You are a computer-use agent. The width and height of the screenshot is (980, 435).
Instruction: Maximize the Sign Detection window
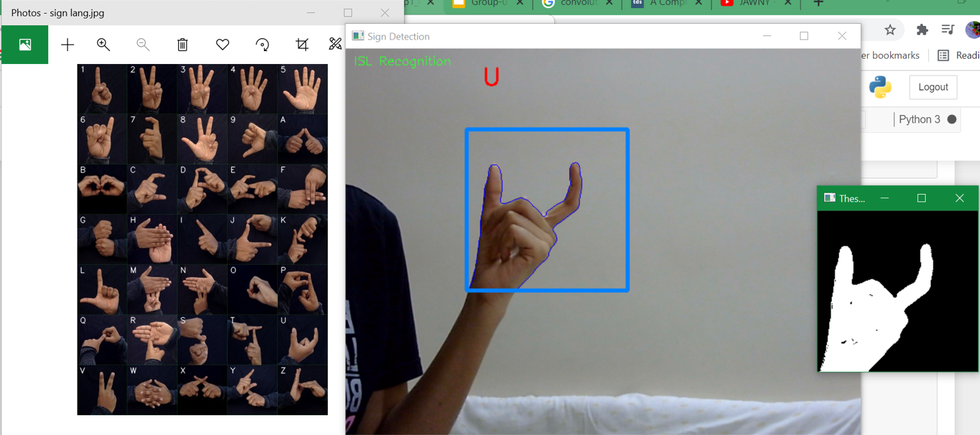[804, 36]
